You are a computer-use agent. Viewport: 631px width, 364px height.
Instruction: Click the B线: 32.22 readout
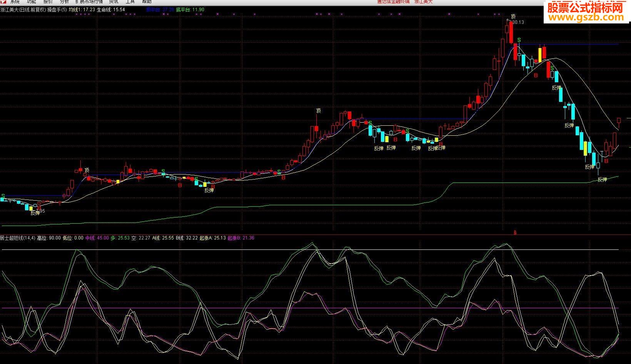coord(187,238)
